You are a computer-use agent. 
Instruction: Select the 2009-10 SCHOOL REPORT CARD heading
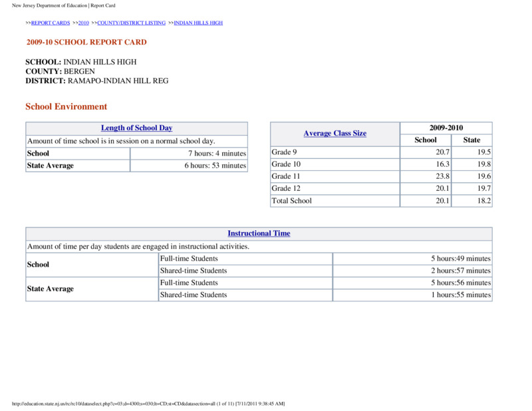pyautogui.click(x=86, y=42)
